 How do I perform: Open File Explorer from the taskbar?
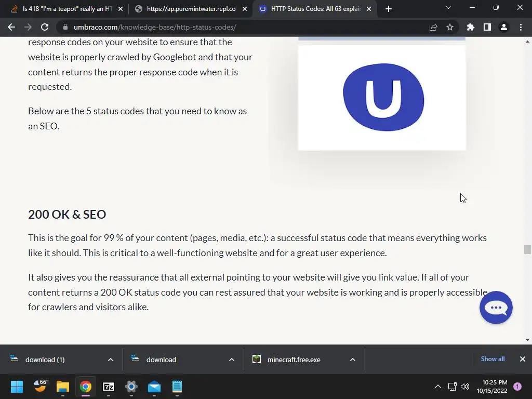pos(63,387)
